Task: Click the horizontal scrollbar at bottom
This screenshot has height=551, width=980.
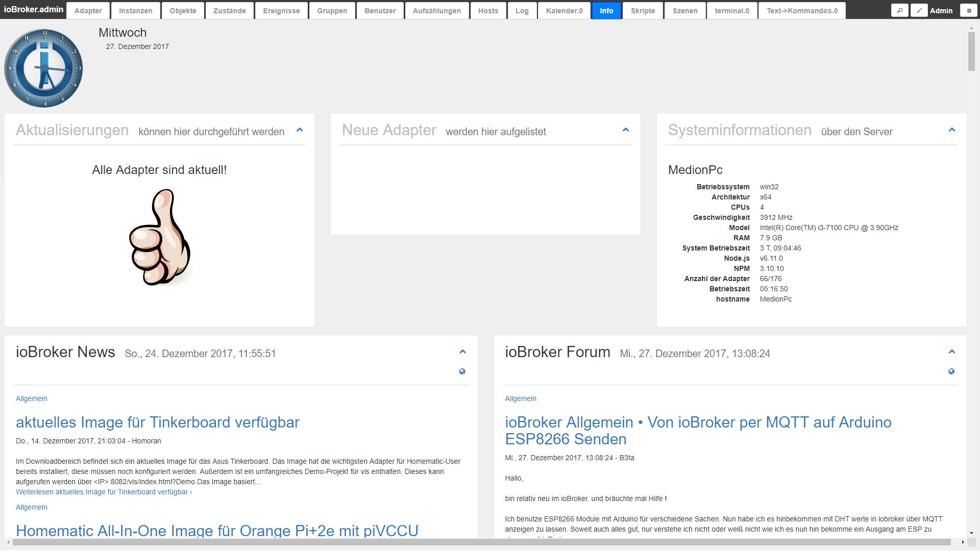Action: [x=482, y=542]
